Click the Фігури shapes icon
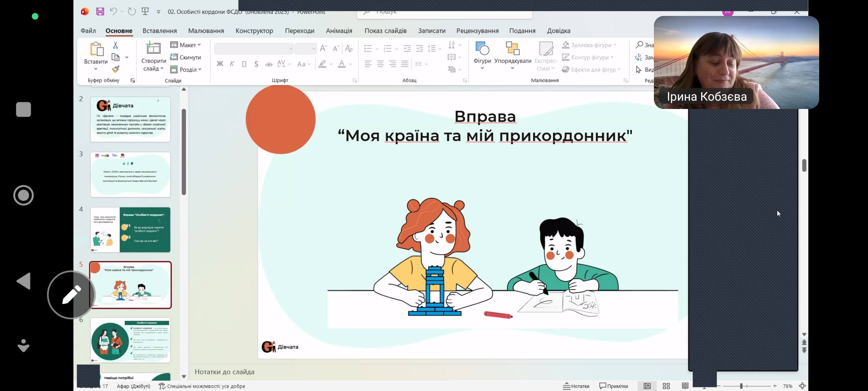The image size is (868, 391). (x=482, y=49)
